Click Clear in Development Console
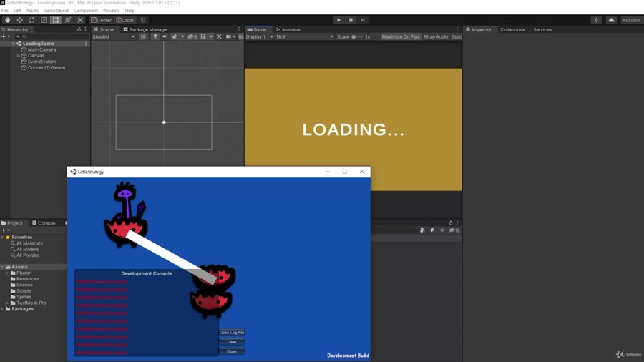The height and width of the screenshot is (362, 644). tap(232, 342)
